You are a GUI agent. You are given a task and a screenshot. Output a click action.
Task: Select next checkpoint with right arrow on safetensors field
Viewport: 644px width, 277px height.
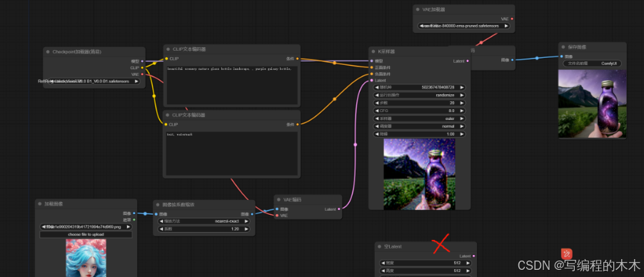136,81
